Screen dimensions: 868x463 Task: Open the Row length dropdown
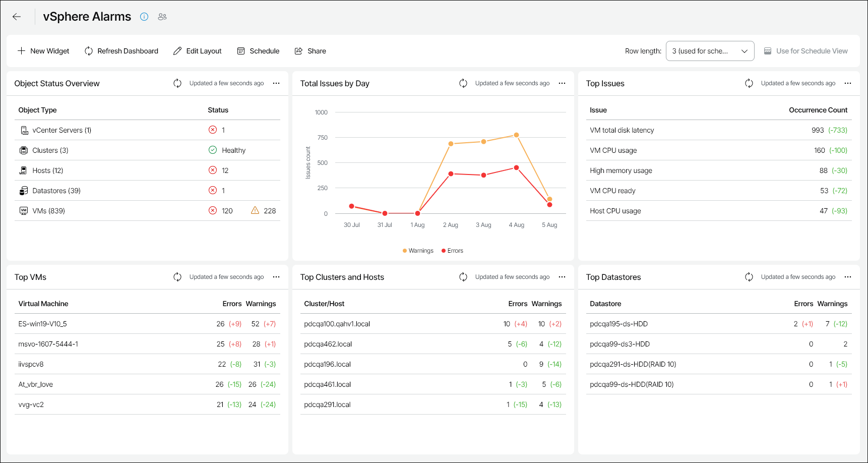pyautogui.click(x=710, y=51)
